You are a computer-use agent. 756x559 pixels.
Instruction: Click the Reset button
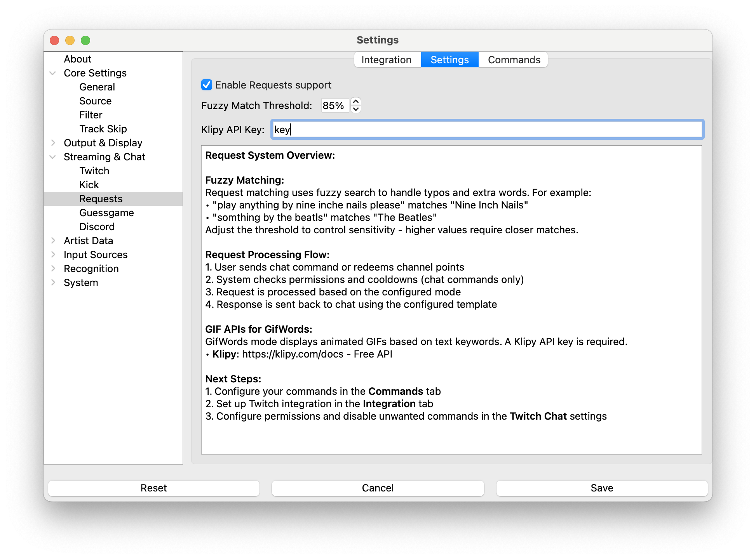pyautogui.click(x=154, y=488)
